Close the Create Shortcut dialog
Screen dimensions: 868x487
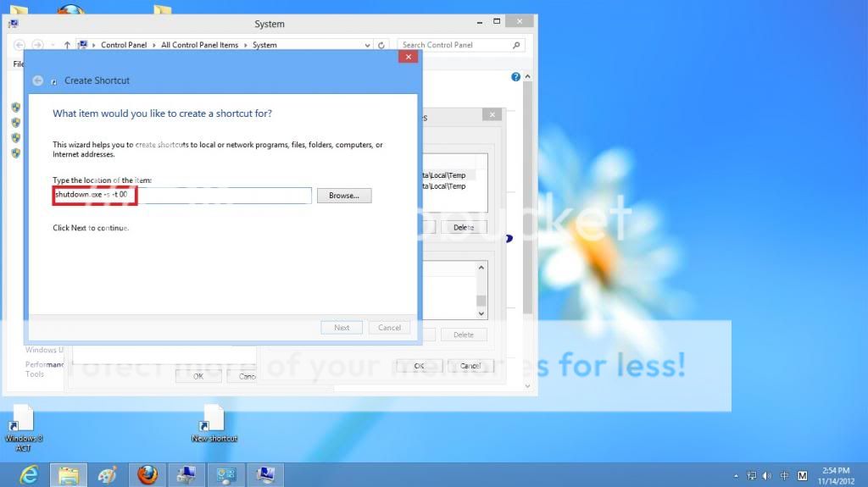[408, 57]
